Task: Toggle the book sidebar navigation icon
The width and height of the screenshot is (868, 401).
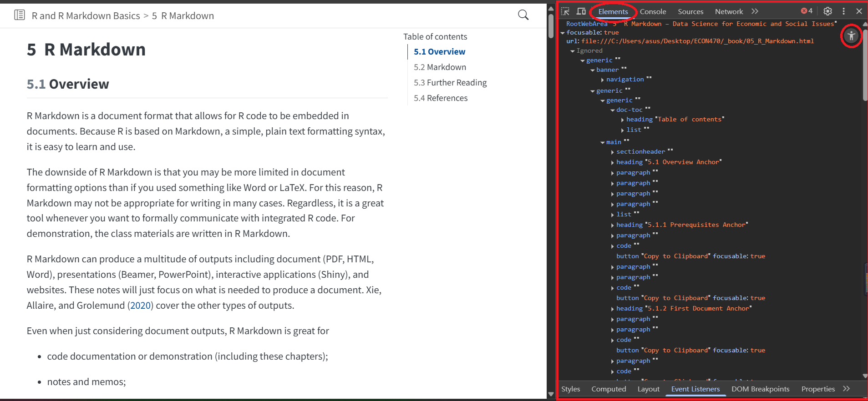Action: (20, 15)
